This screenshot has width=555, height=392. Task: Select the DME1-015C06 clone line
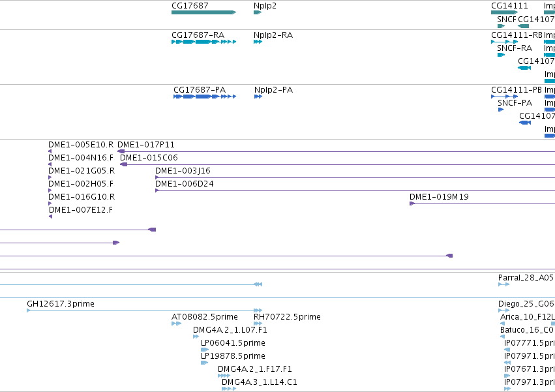(x=338, y=164)
